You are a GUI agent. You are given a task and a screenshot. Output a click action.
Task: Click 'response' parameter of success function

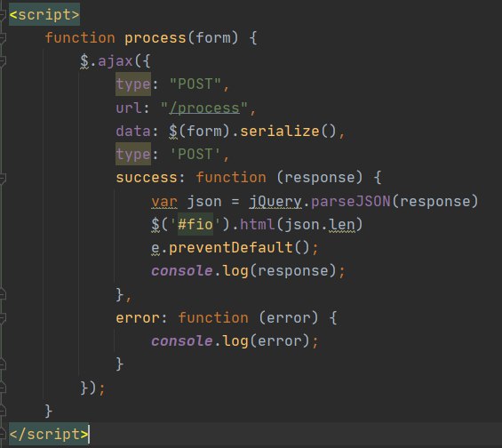320,178
